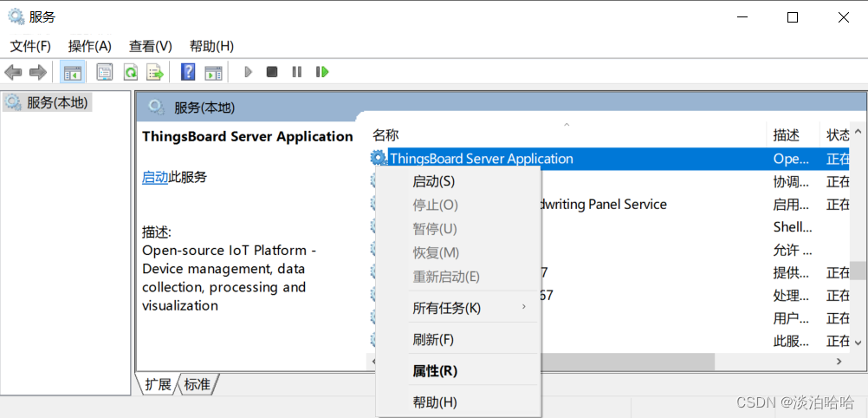
Task: Choose 停止(O) in context menu
Action: (x=457, y=206)
